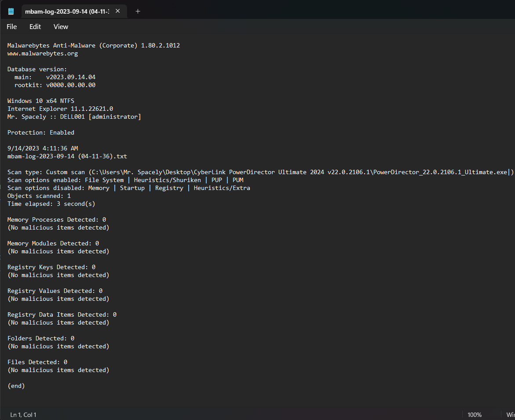
Task: Click 'Registry Data Items Detected: 0' line
Action: [62, 314]
